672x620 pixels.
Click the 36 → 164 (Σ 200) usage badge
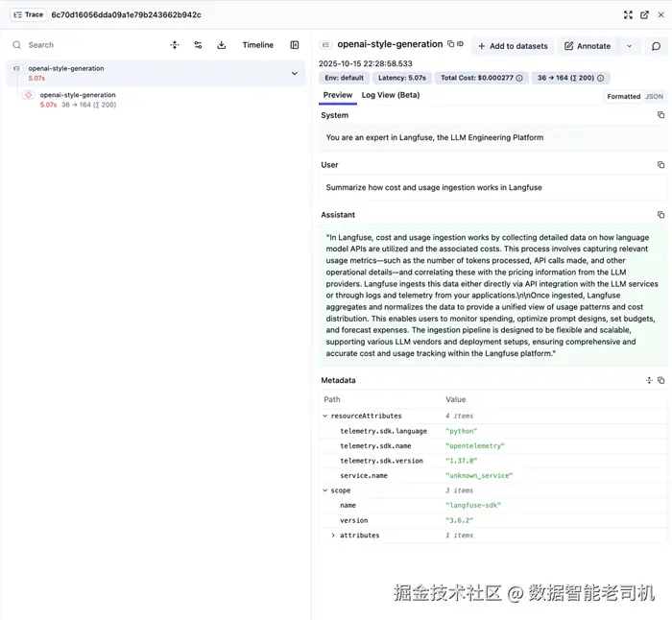pyautogui.click(x=570, y=78)
